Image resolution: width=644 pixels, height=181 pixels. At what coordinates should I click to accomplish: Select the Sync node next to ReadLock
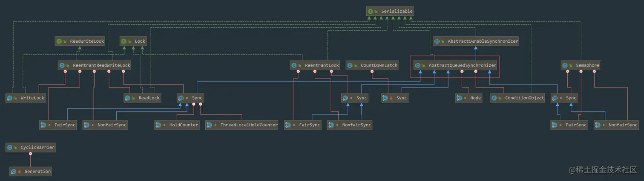pos(190,98)
